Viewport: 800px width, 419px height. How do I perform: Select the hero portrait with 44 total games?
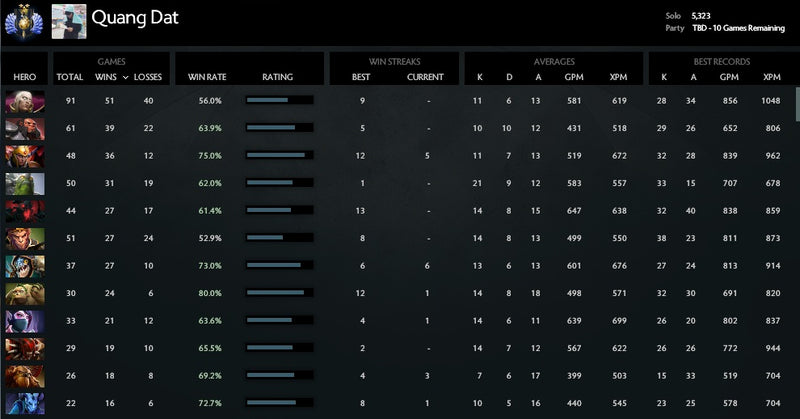[25, 210]
